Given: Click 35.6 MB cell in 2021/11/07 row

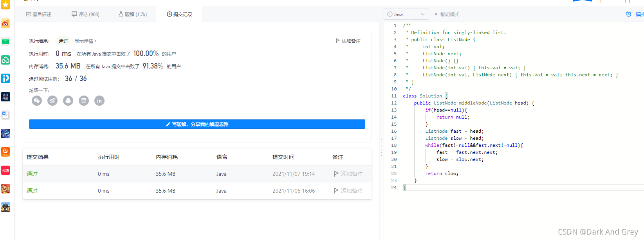Looking at the screenshot, I should click(166, 174).
